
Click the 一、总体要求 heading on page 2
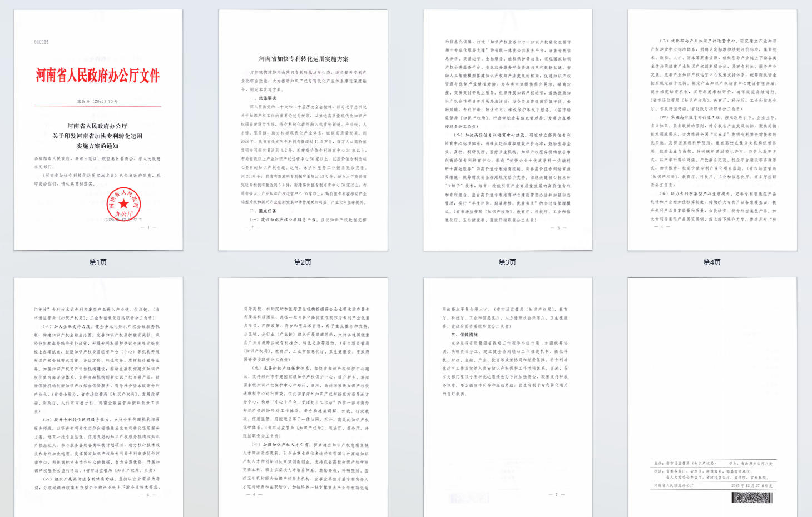tap(263, 98)
